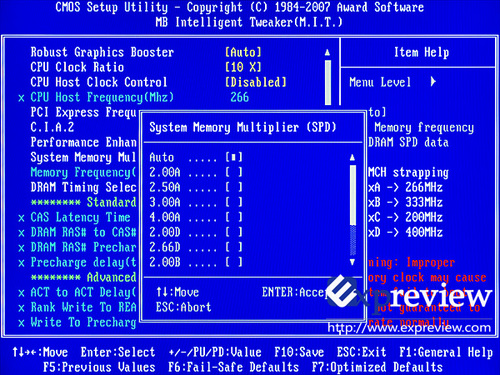Select the CPU Host Frequency(Mhz) row
Image resolution: width=500 pixels, height=375 pixels.
(133, 97)
